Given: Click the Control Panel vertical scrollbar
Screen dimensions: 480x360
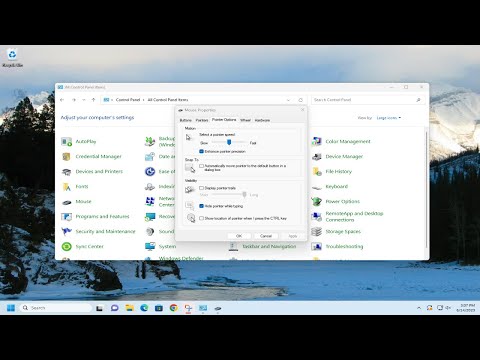Looking at the screenshot, I should pos(426,190).
